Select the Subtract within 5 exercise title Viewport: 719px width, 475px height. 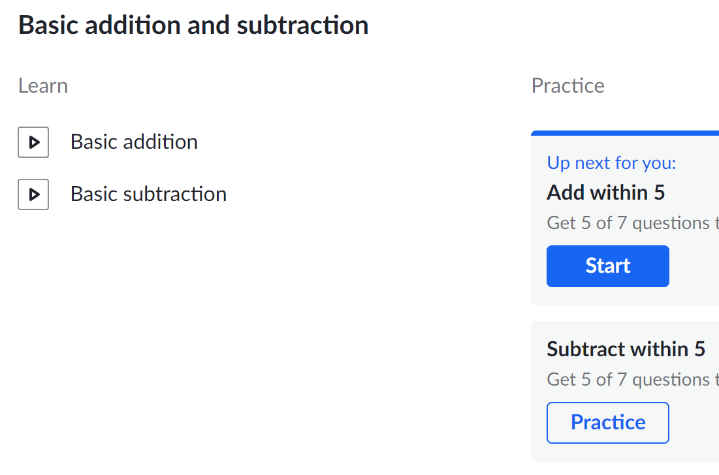626,349
